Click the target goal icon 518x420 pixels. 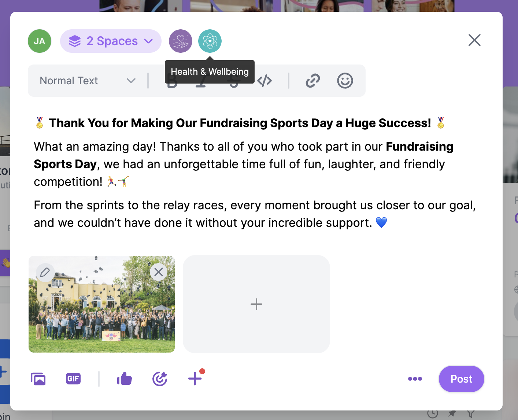tap(160, 379)
